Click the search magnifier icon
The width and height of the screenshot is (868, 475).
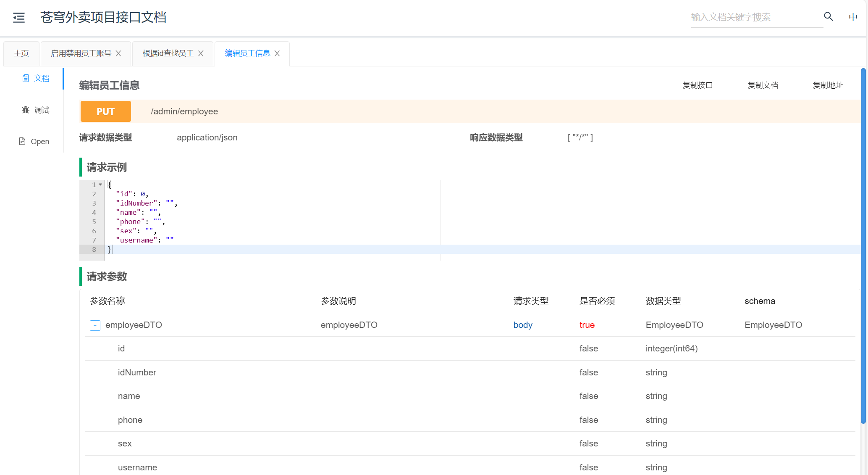tap(828, 16)
